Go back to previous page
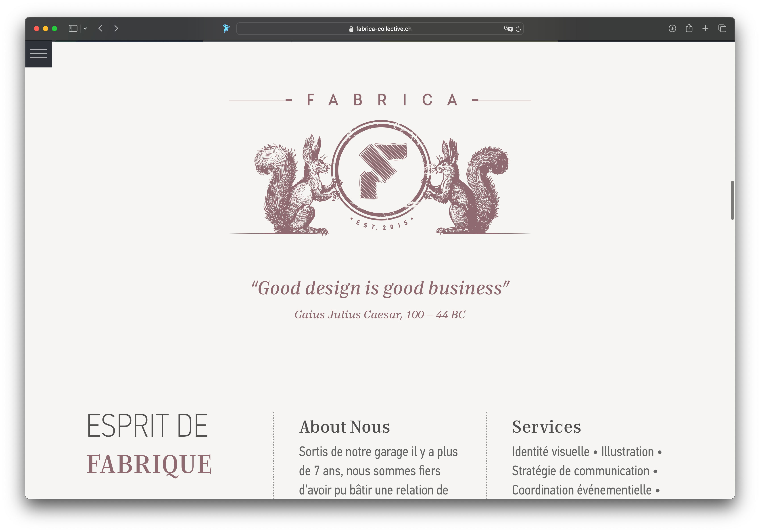The image size is (760, 532). point(101,28)
